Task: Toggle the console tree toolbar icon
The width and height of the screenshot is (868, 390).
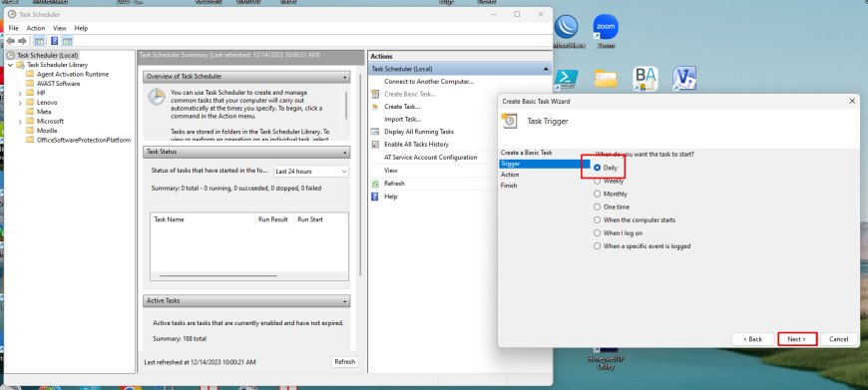Action: click(39, 41)
